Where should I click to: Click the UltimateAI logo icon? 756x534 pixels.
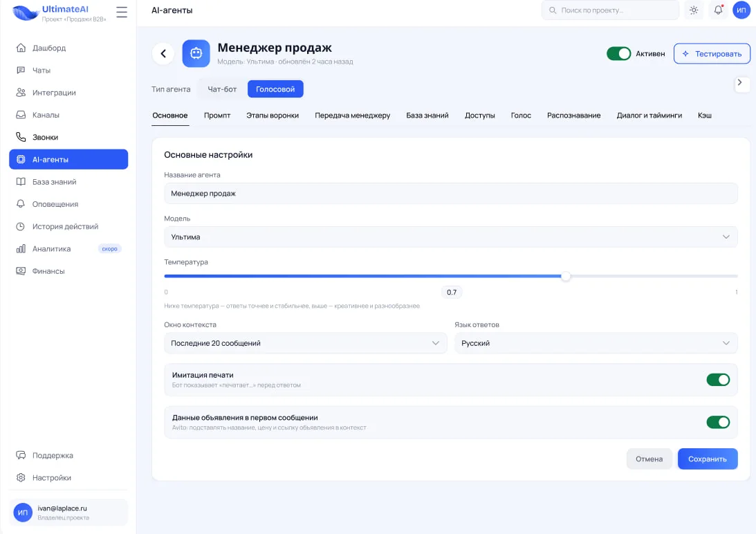(x=26, y=12)
